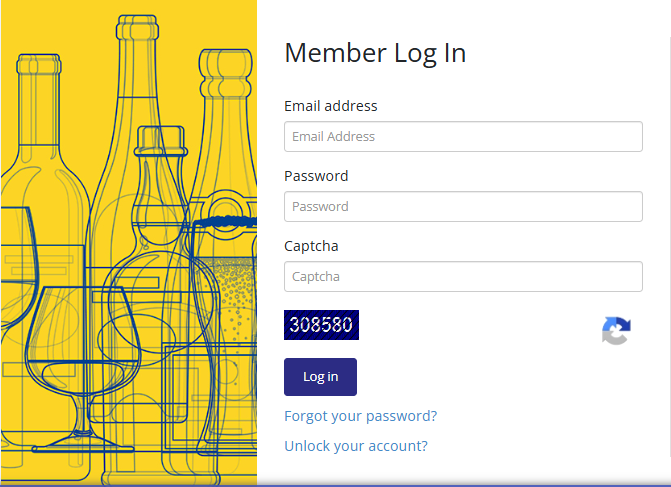
Task: Click the Email address field label
Action: tap(331, 106)
